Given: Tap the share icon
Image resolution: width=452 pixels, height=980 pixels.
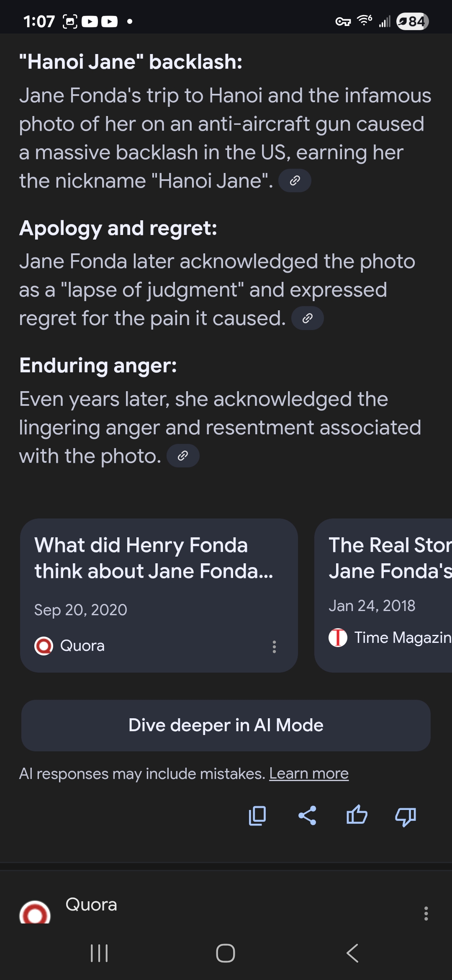Looking at the screenshot, I should [x=307, y=816].
